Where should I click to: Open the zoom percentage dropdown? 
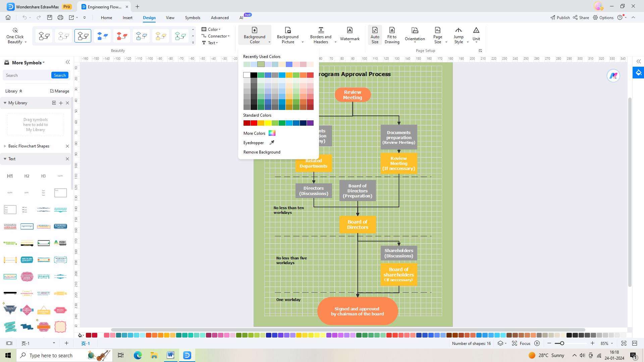point(612,344)
